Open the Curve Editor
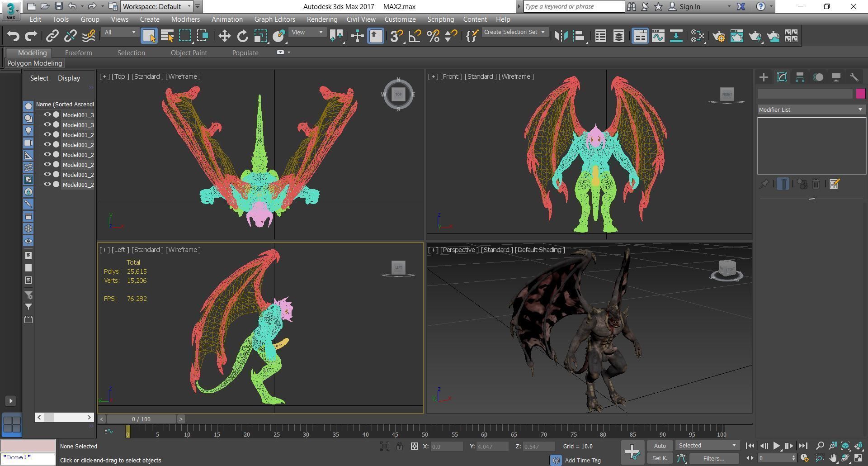 [658, 36]
